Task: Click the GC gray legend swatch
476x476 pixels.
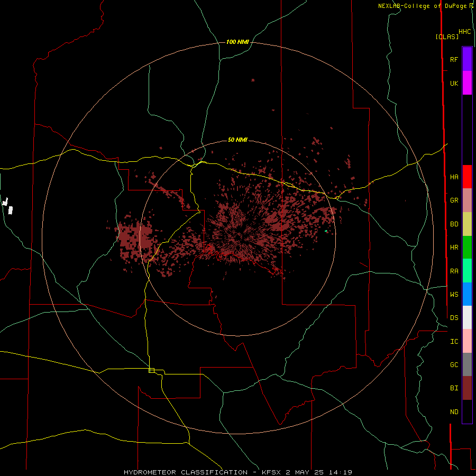Action: tap(467, 364)
